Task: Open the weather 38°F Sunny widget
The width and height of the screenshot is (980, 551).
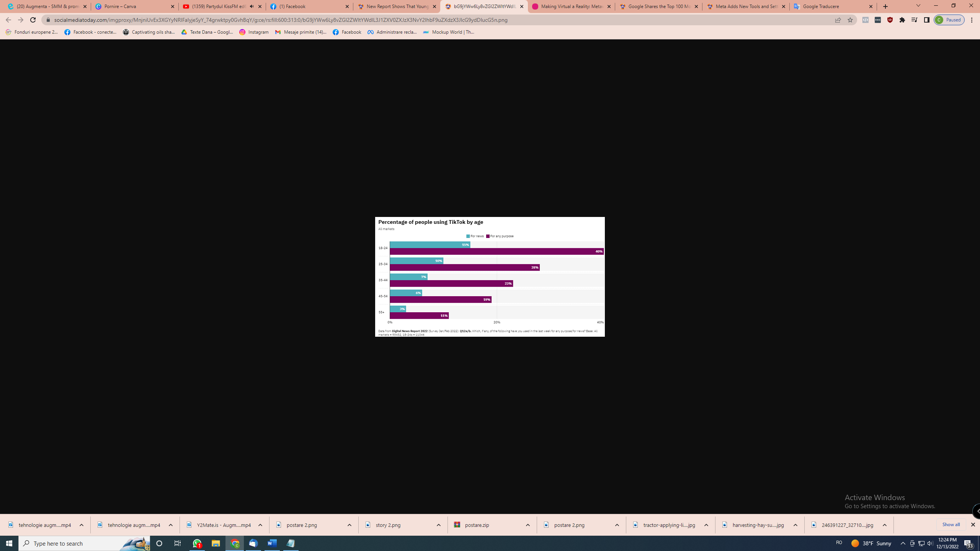Action: pos(872,543)
